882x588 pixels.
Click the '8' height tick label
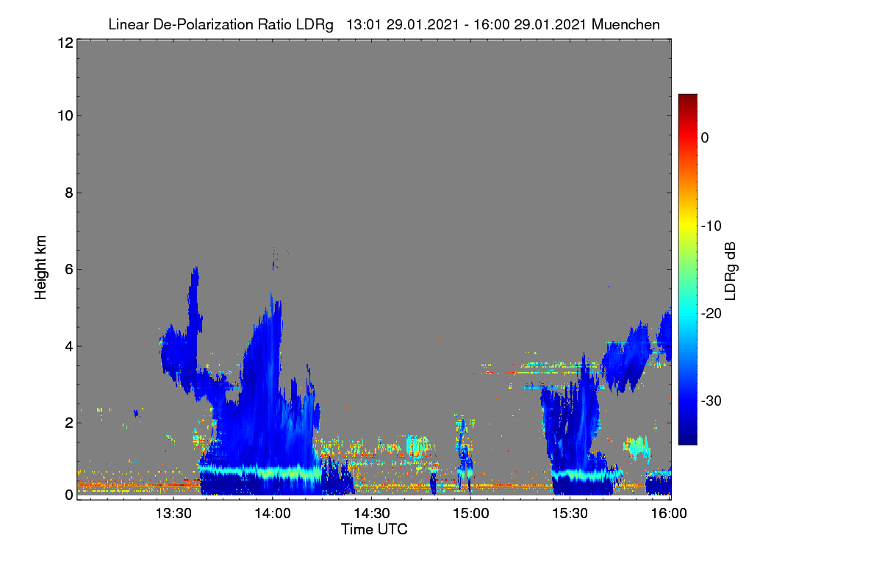(x=68, y=193)
